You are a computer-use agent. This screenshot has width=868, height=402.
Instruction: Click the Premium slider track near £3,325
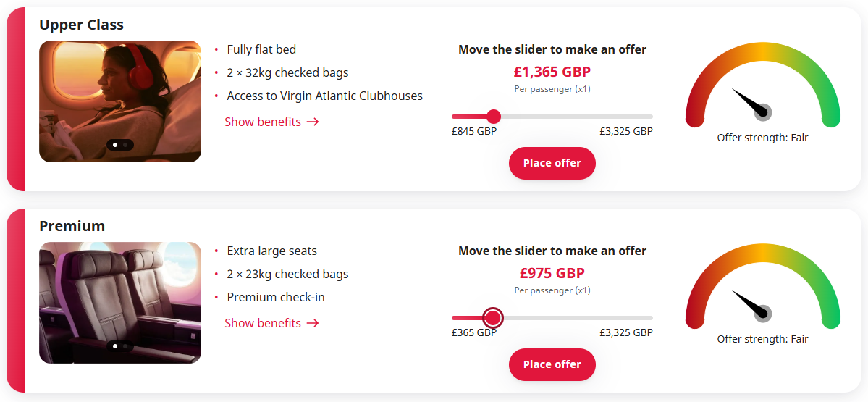[646, 318]
